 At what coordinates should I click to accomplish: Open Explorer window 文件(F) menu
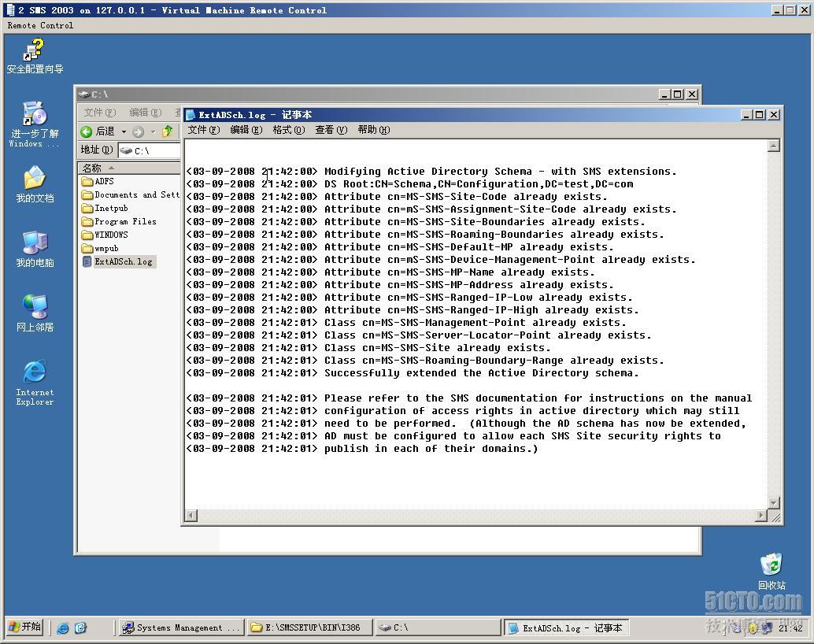coord(100,112)
